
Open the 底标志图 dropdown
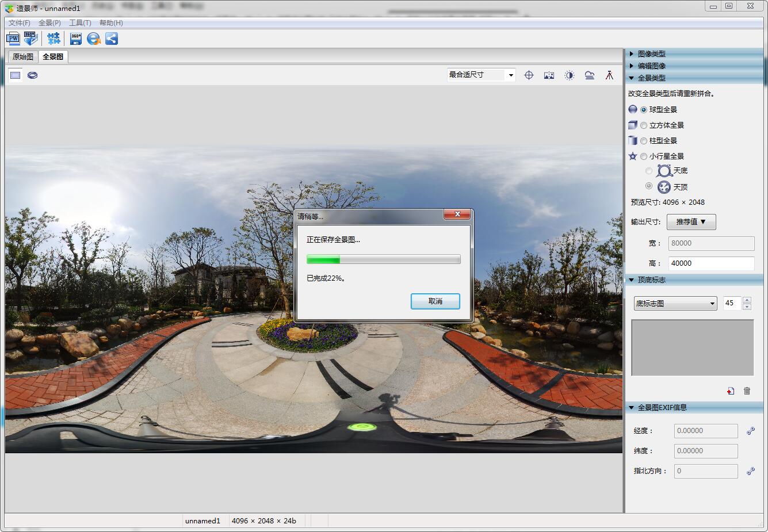tap(675, 304)
